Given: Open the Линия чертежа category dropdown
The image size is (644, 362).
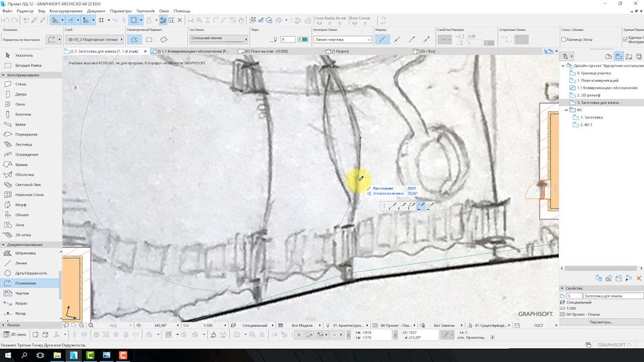Looking at the screenshot, I should click(x=342, y=40).
